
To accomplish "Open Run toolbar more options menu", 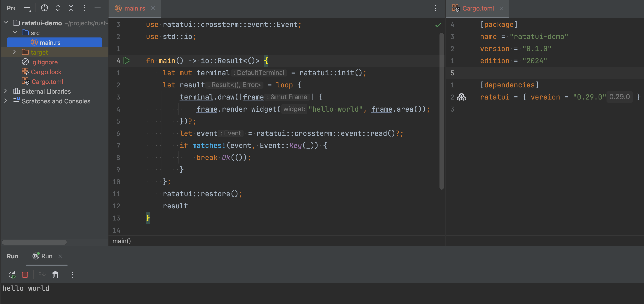I will click(x=73, y=275).
